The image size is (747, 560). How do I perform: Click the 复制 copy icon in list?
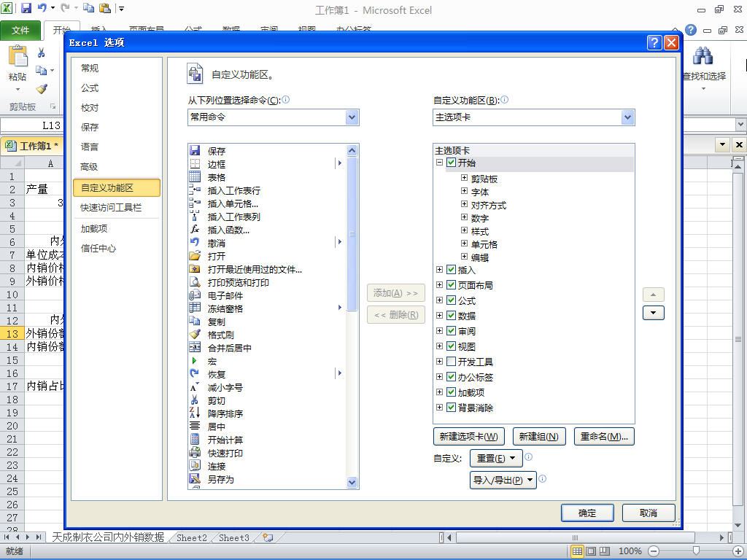(195, 322)
